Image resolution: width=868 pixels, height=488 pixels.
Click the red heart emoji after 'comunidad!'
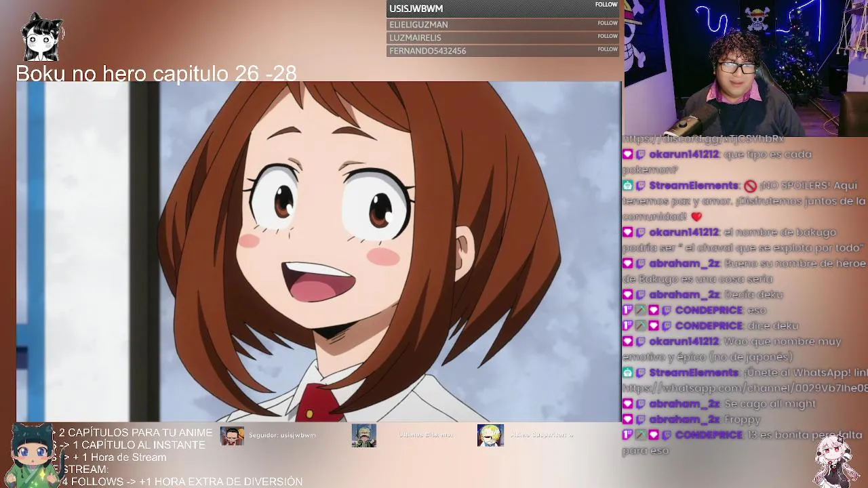(696, 217)
